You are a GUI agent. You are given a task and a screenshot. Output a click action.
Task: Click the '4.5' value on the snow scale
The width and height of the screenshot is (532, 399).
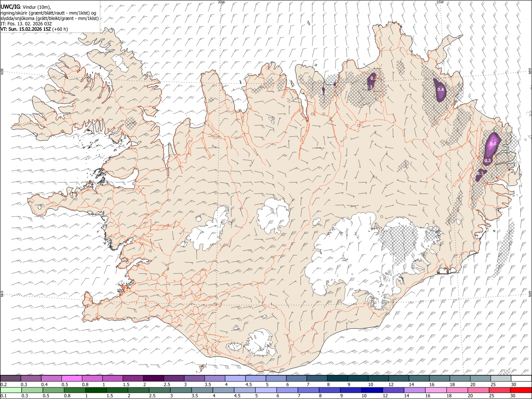[249, 384]
